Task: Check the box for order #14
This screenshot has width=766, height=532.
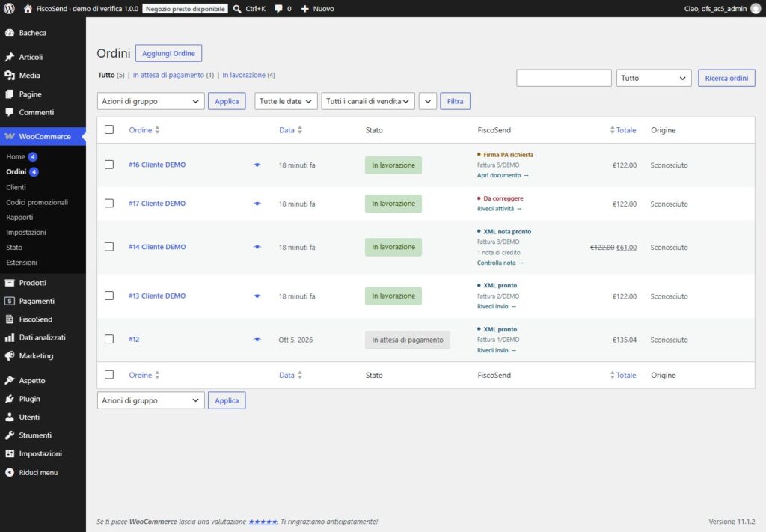Action: point(109,247)
